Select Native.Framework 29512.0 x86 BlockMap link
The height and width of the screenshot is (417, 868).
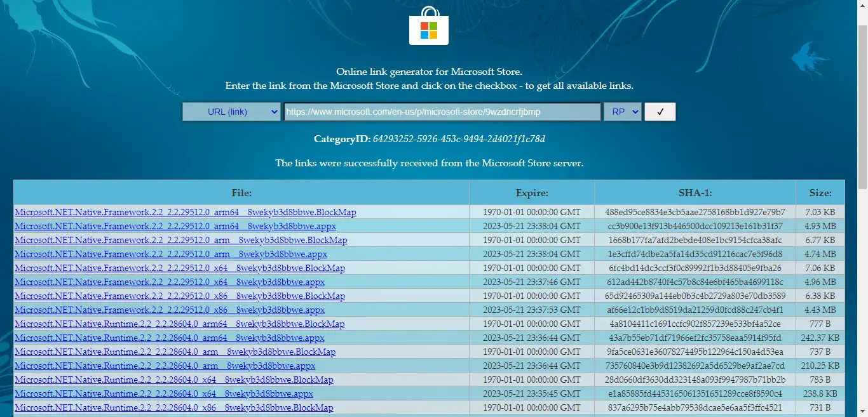tap(180, 296)
